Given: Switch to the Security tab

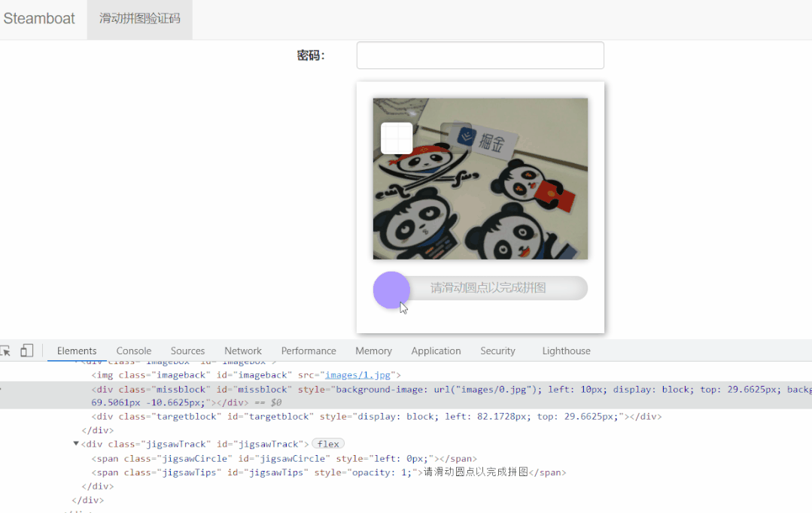Looking at the screenshot, I should pos(497,351).
